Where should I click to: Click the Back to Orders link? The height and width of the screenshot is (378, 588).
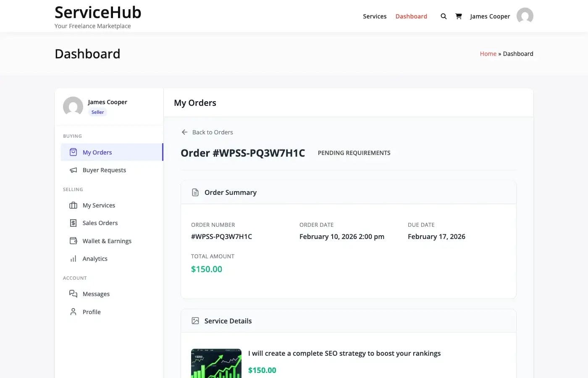(213, 132)
